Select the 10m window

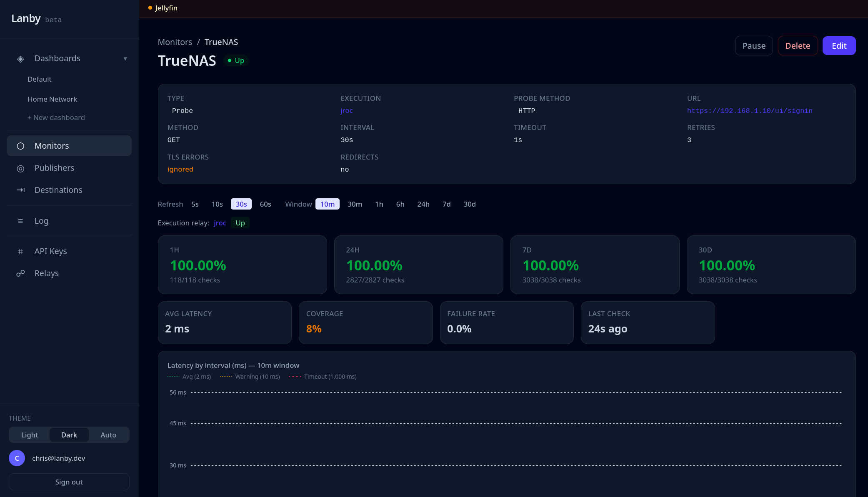pyautogui.click(x=328, y=204)
